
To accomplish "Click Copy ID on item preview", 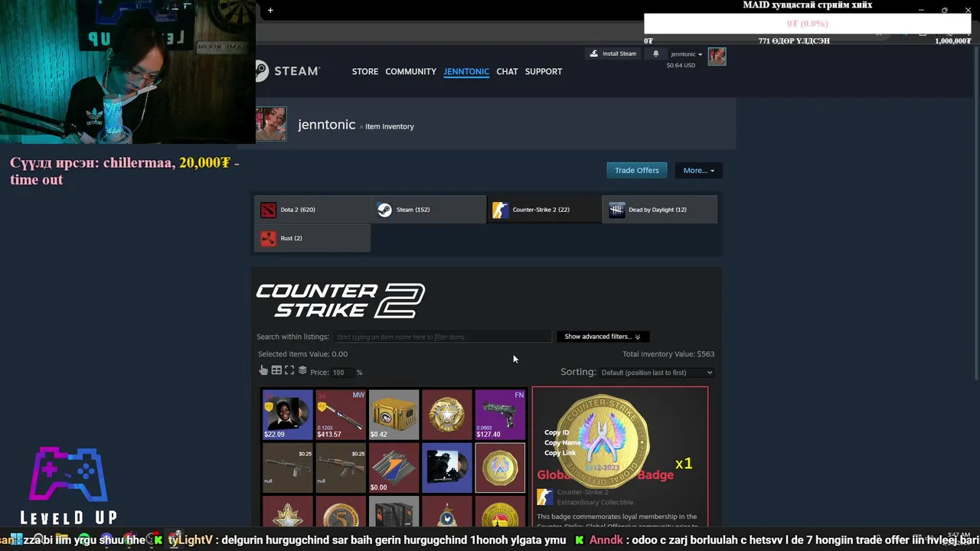I will tap(557, 432).
